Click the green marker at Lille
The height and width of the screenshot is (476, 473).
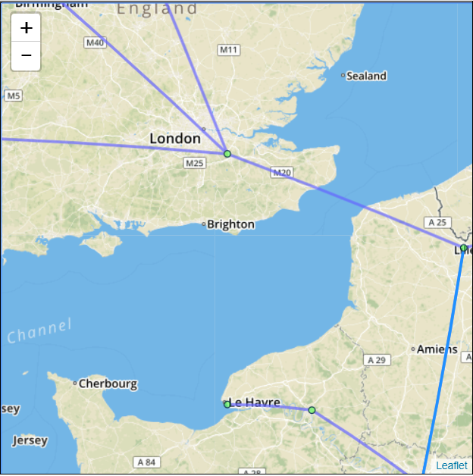pyautogui.click(x=463, y=248)
